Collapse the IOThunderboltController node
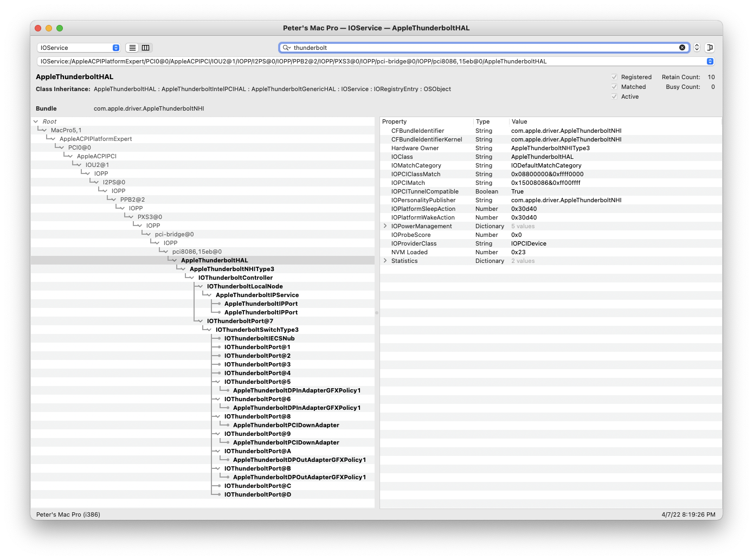Screen dimensions: 753x560 [192, 278]
